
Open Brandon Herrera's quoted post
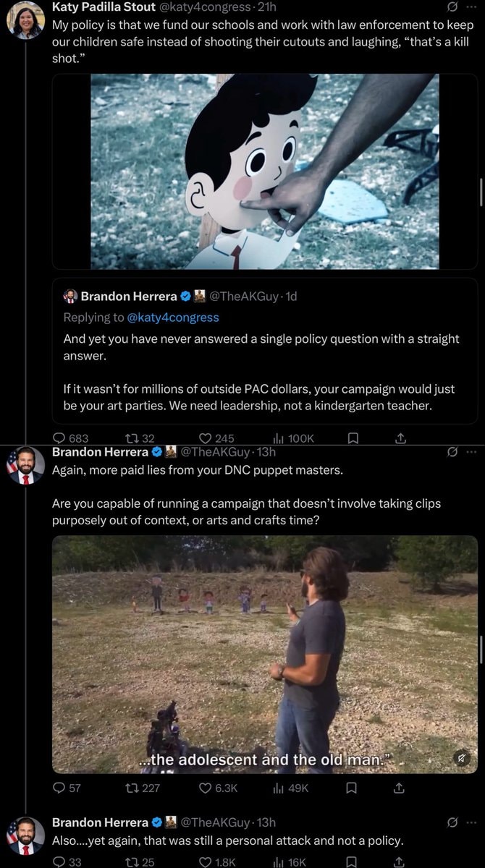[x=264, y=351]
